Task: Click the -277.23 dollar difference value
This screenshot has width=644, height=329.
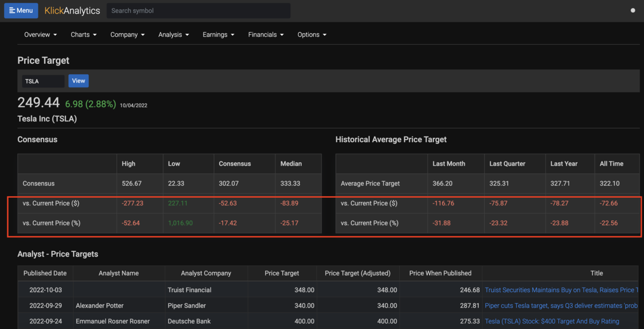Action: 132,203
